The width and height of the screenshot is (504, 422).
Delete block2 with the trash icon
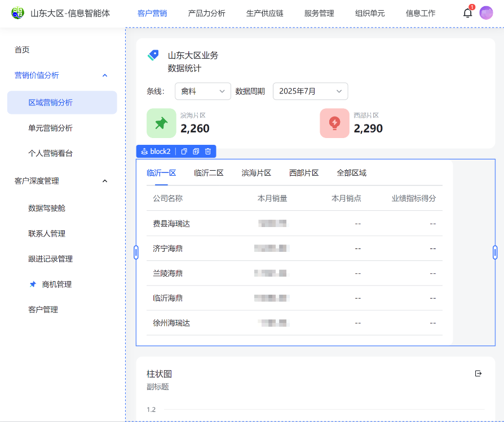(208, 152)
